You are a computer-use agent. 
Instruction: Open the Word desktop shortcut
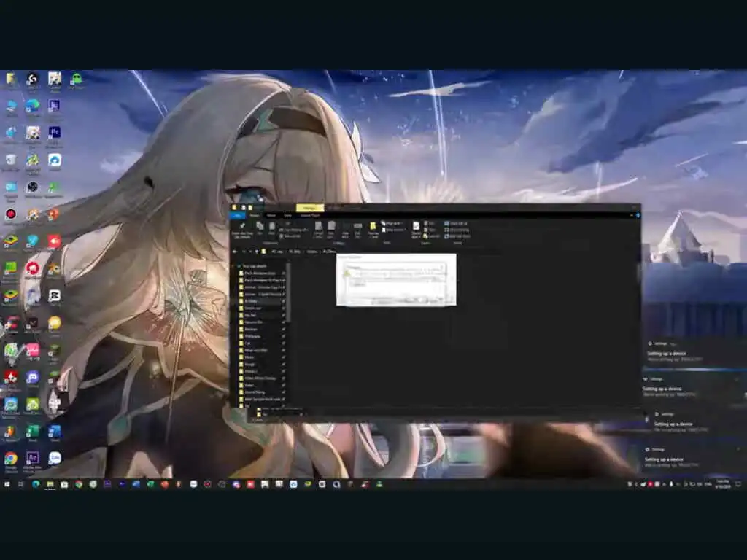55,434
